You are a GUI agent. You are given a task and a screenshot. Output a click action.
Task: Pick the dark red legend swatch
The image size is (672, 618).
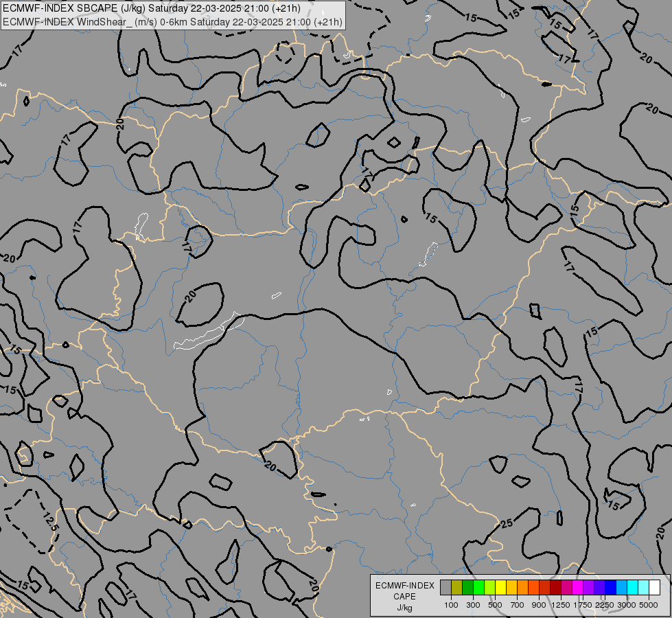(555, 587)
